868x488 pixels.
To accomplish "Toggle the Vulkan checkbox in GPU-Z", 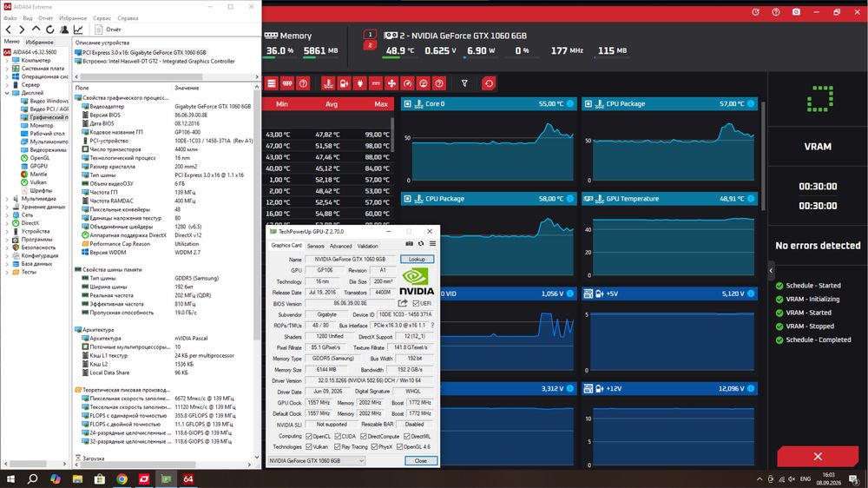I will click(309, 446).
